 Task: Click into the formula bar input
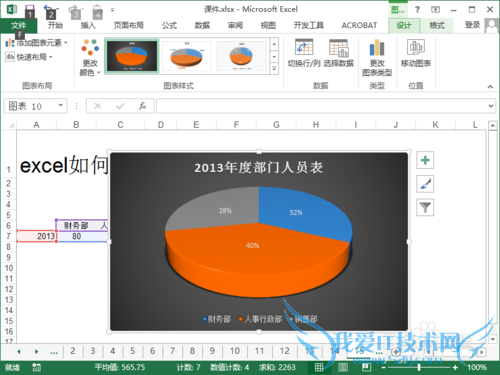(x=321, y=106)
